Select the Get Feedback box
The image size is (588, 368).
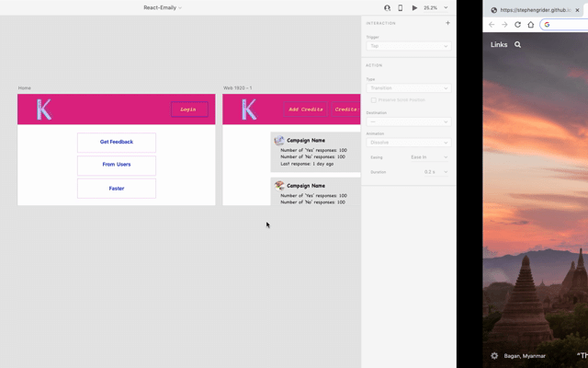(x=117, y=143)
